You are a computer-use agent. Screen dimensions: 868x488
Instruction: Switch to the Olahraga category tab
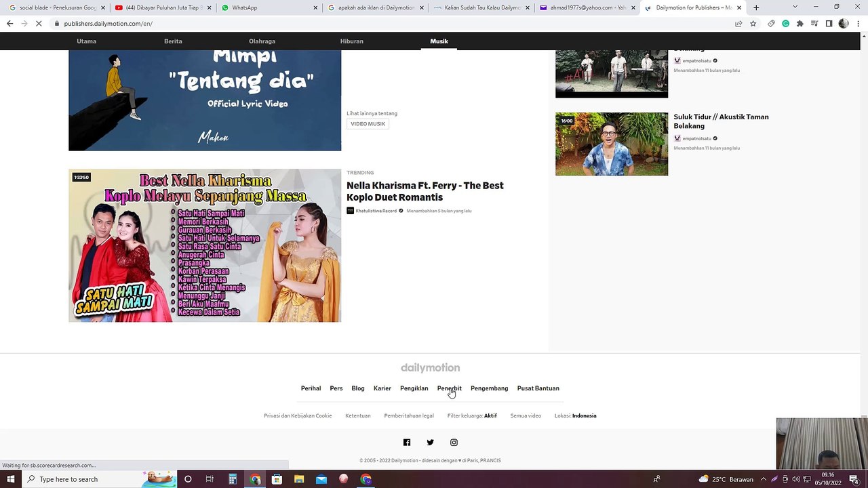coord(262,41)
